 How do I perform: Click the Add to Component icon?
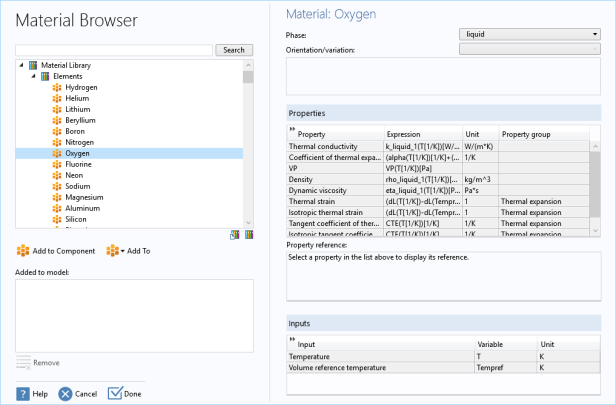click(x=23, y=251)
